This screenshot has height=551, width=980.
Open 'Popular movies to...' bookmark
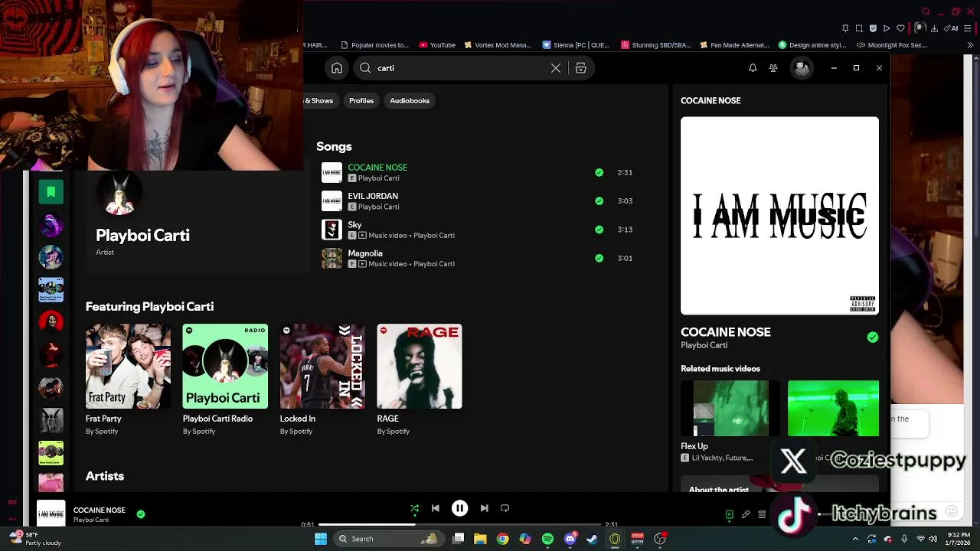(375, 45)
